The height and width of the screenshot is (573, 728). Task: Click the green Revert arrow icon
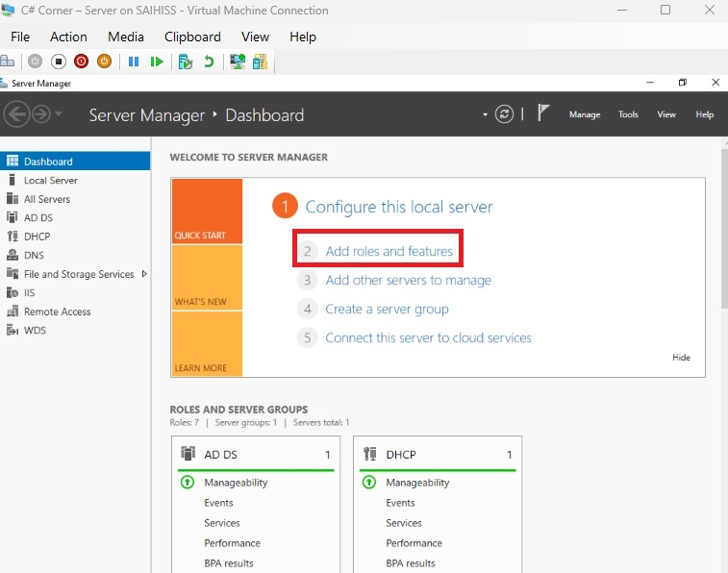(x=209, y=62)
